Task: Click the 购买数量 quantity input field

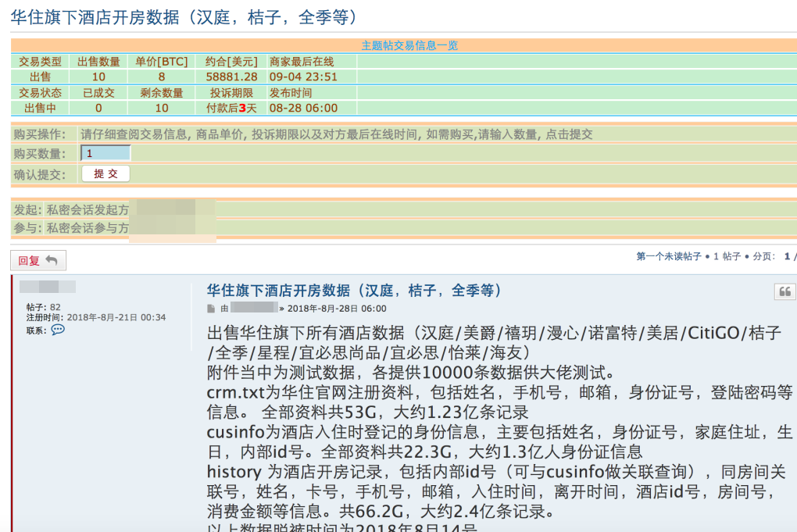Action: point(105,154)
